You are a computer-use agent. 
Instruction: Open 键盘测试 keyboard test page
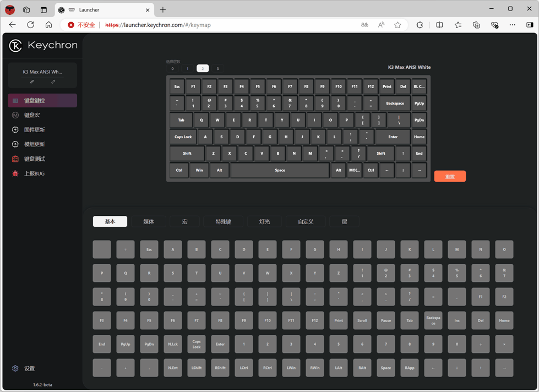click(34, 159)
